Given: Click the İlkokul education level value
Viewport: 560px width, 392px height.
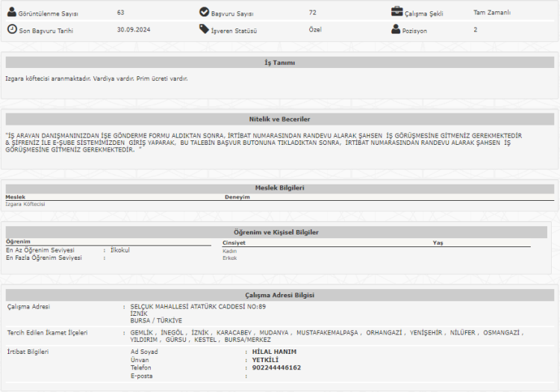Looking at the screenshot, I should pos(120,250).
